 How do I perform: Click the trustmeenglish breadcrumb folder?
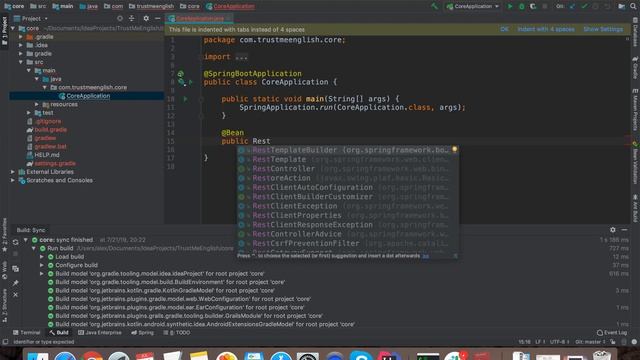pyautogui.click(x=151, y=6)
